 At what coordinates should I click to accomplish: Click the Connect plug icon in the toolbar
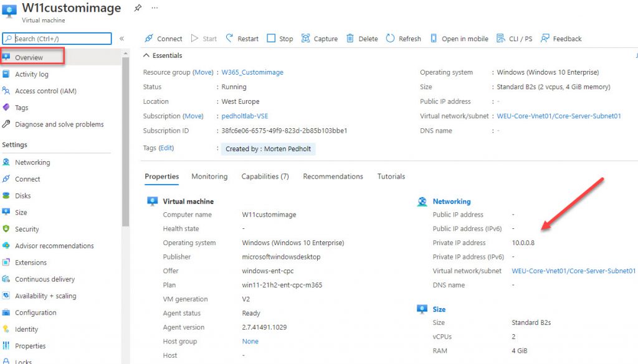pos(149,38)
